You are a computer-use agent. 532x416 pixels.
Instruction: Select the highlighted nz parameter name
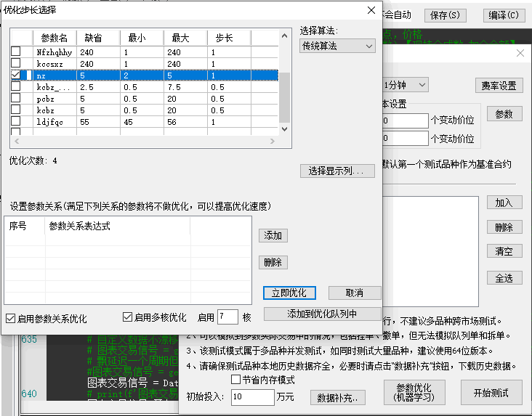pyautogui.click(x=41, y=76)
